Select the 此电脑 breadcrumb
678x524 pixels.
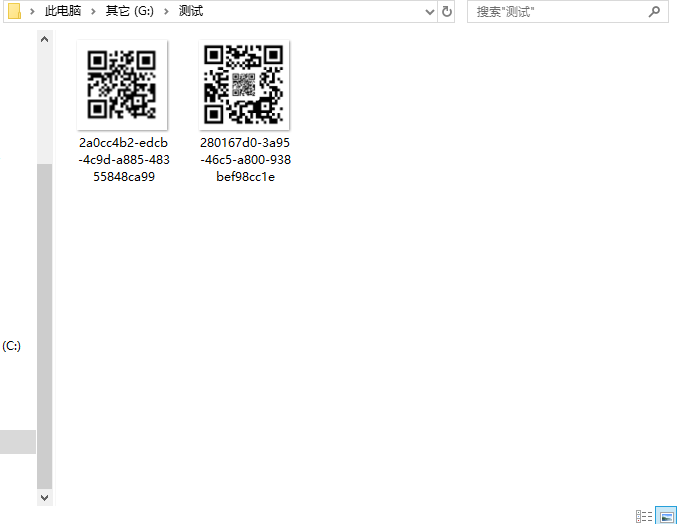(63, 11)
